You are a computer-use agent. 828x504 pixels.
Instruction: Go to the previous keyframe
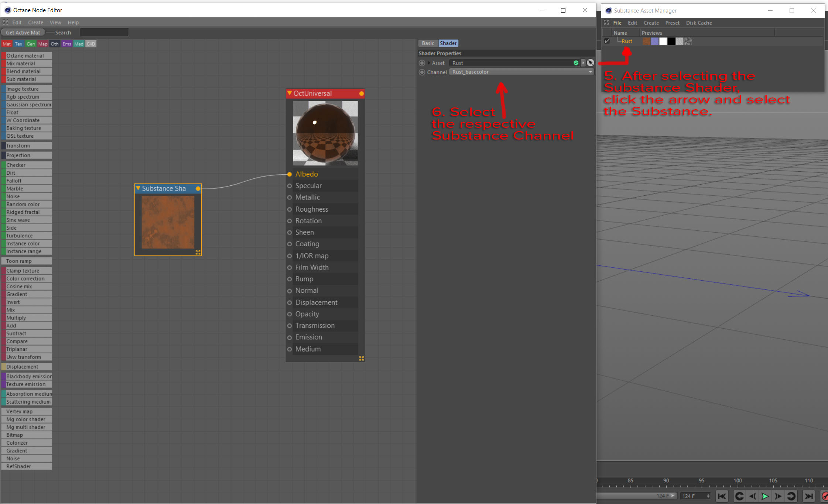click(739, 496)
